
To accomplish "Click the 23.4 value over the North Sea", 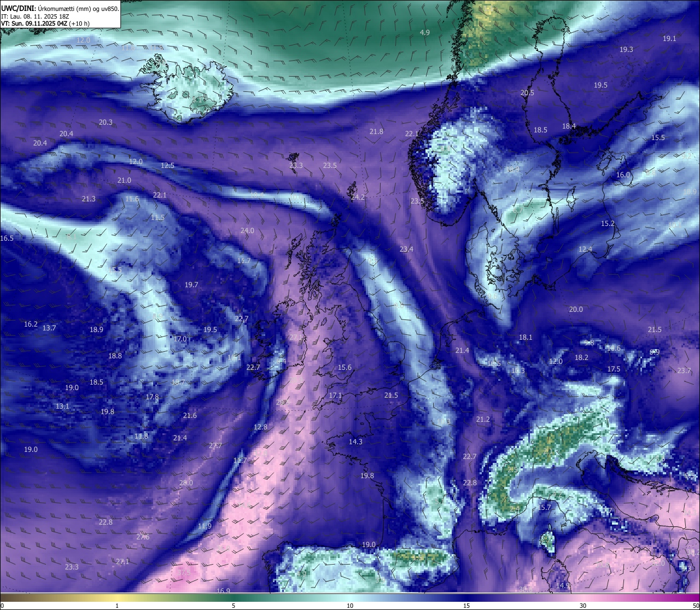I will (406, 249).
